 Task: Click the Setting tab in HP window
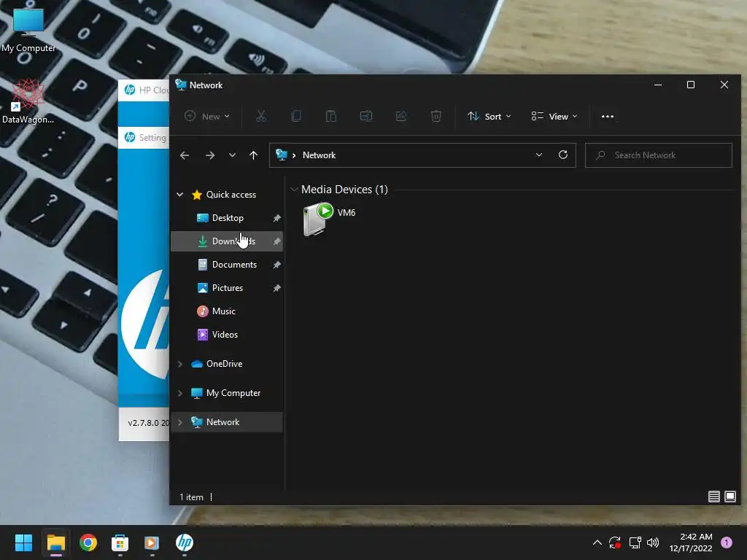(144, 138)
